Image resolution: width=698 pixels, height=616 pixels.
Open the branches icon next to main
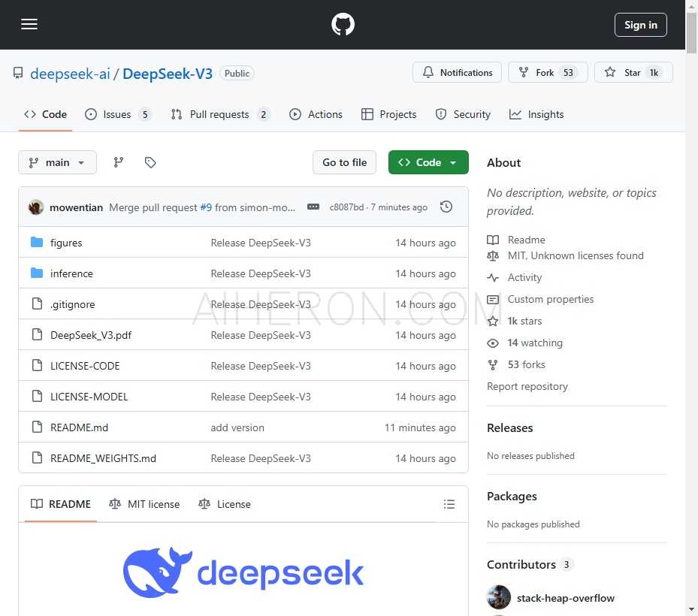coord(119,162)
